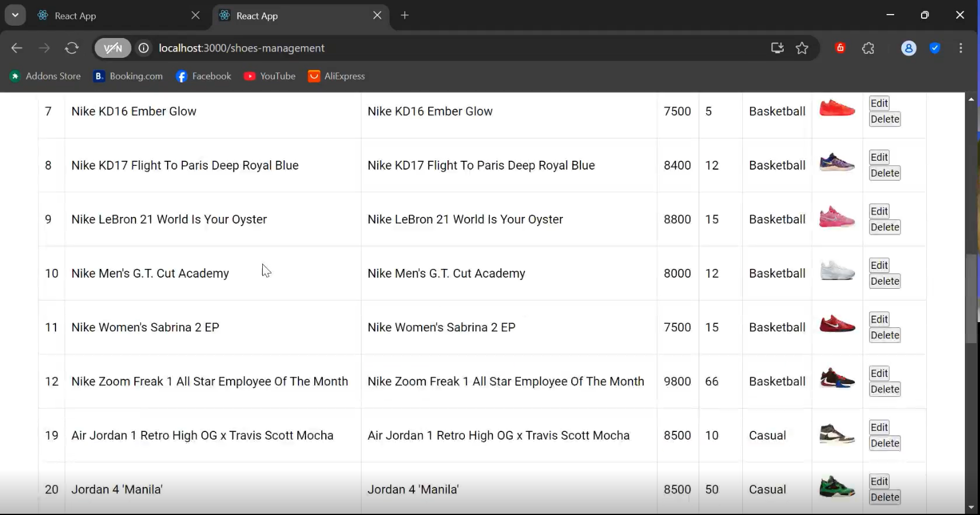Viewport: 980px width, 515px height.
Task: Edit Nike Men's G.T. Cut Academy row
Action: click(x=879, y=265)
